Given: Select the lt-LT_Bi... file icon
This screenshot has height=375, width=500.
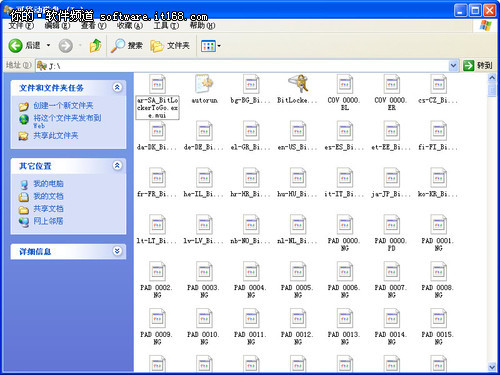Looking at the screenshot, I should (x=157, y=225).
